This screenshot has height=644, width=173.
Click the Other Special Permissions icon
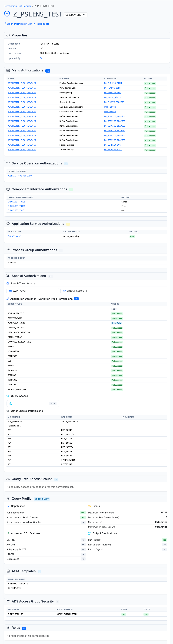tap(8, 411)
